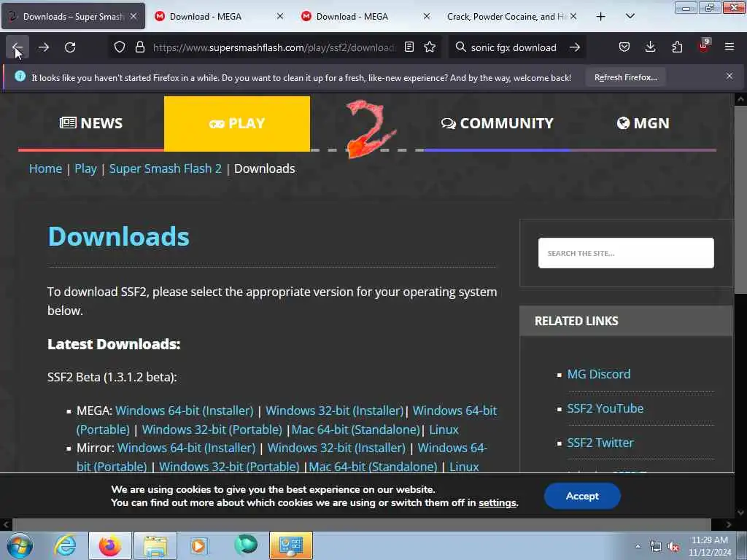Click the horizontal scrollbar track
Screen dimensions: 747x560
361,524
